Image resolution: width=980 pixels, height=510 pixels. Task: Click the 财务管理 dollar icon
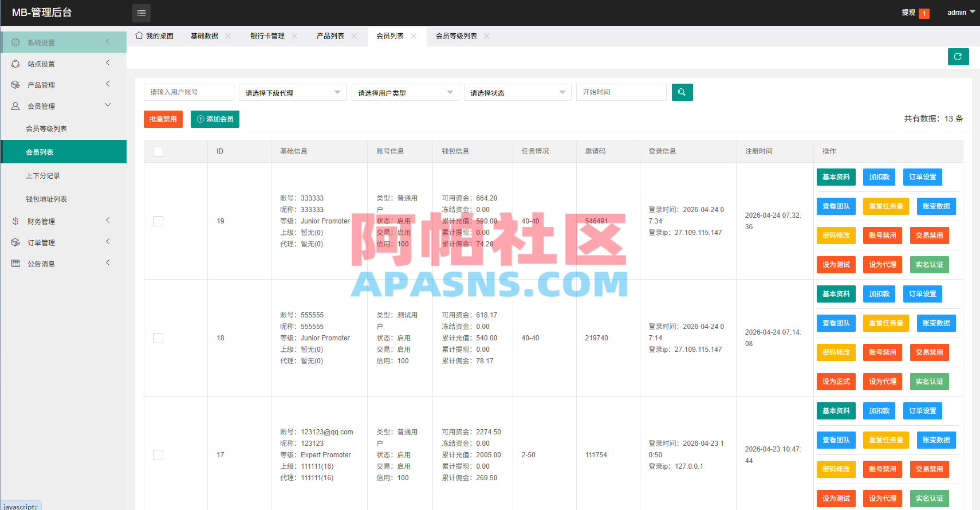[15, 221]
